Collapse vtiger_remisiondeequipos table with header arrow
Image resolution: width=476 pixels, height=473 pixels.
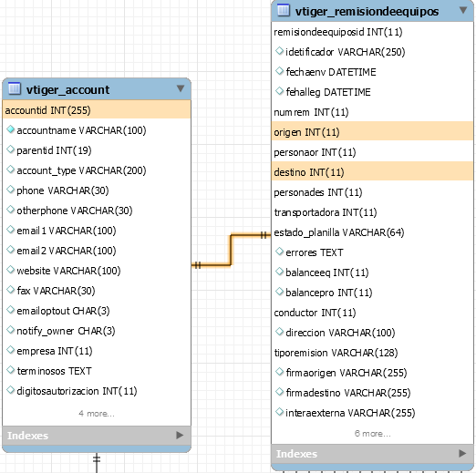463,10
